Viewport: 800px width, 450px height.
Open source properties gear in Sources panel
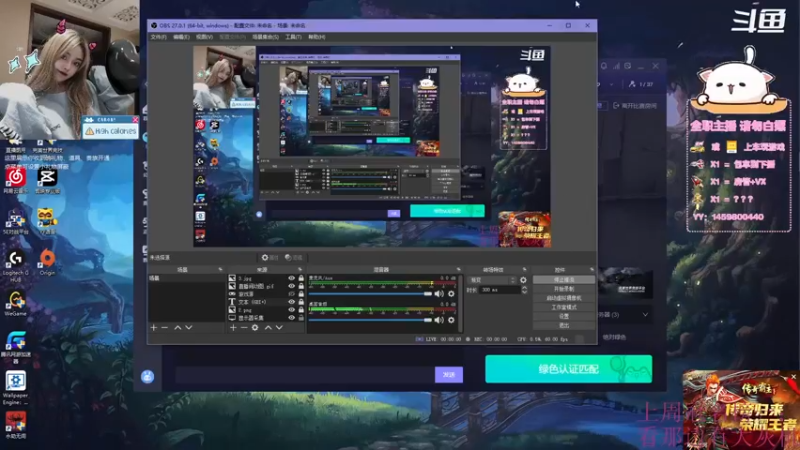click(255, 328)
